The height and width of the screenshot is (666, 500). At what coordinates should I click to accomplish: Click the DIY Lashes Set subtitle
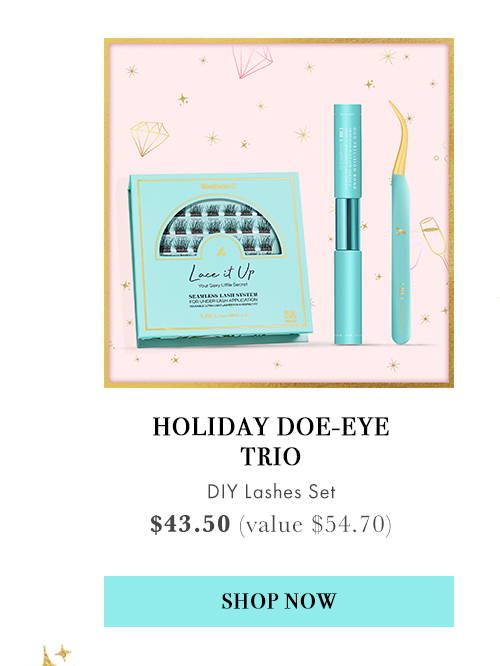271,492
